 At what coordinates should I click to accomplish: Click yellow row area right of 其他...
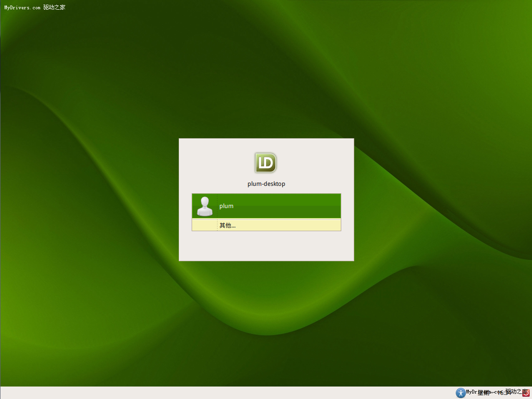(x=296, y=225)
